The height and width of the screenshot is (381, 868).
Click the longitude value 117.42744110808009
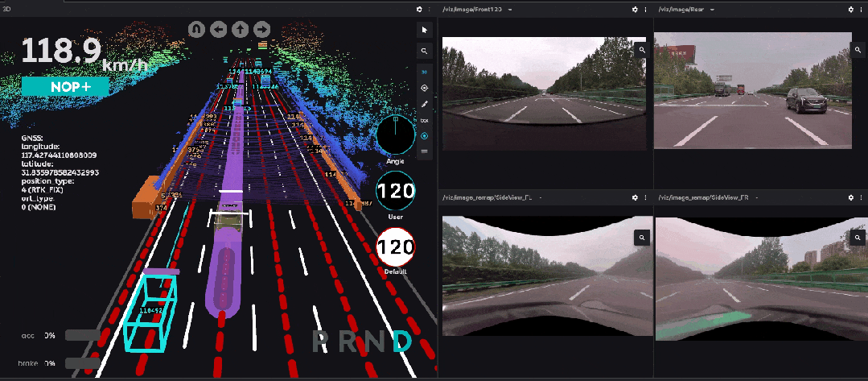tap(60, 155)
